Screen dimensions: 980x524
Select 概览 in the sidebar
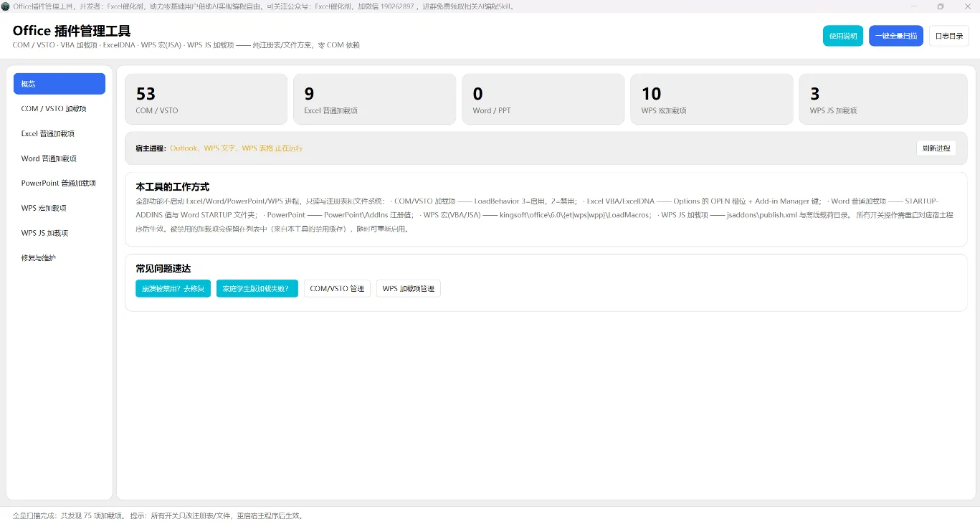pyautogui.click(x=60, y=84)
